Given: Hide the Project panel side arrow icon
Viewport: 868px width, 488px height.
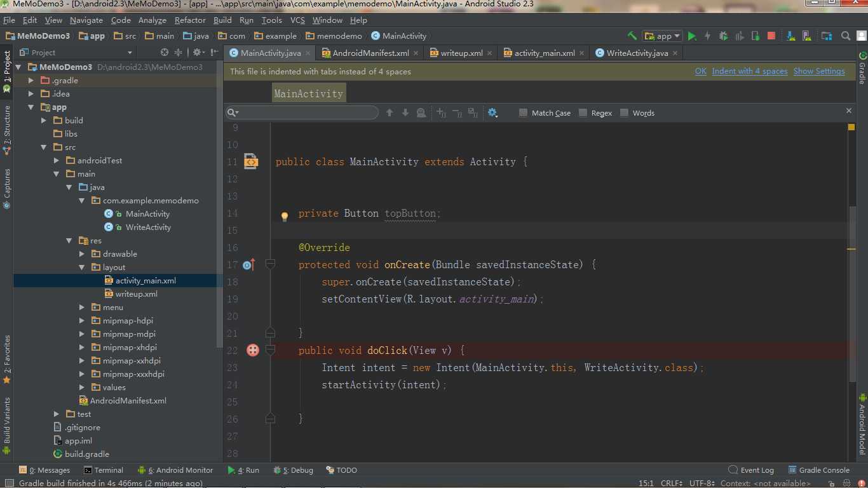Looking at the screenshot, I should [214, 52].
